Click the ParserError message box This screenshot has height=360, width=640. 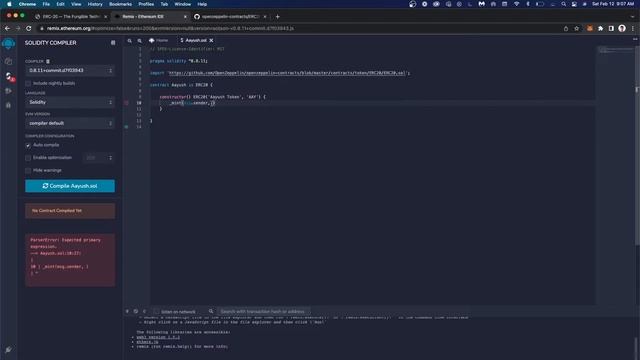click(x=70, y=260)
